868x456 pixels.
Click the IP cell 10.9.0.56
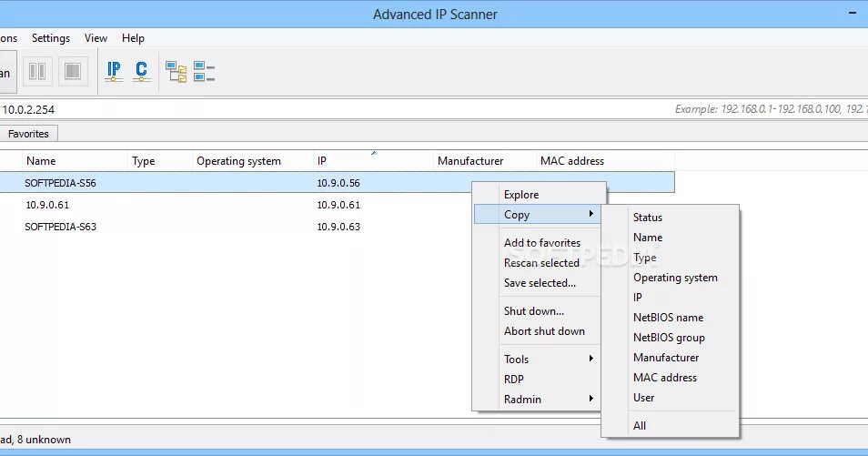(x=338, y=183)
